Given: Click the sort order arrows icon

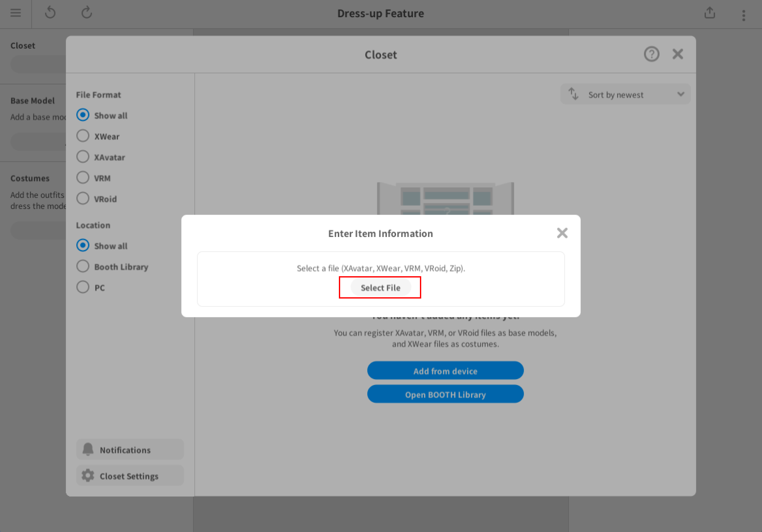Looking at the screenshot, I should 573,94.
